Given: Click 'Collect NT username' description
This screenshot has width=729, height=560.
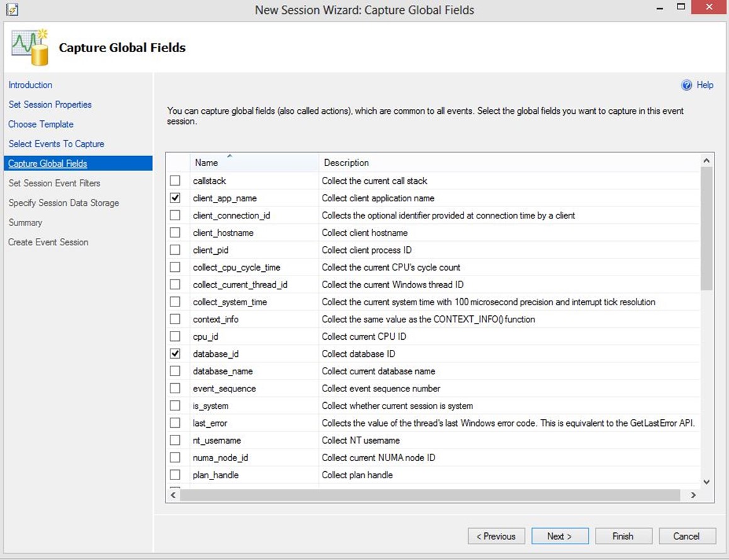Looking at the screenshot, I should tap(361, 440).
